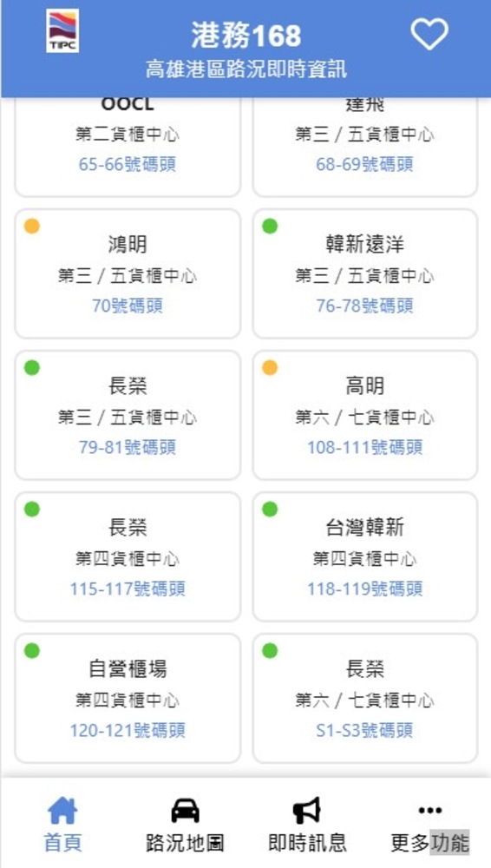Open 68-69號碼頭 wharf link
Image resolution: width=491 pixels, height=868 pixels.
point(365,164)
